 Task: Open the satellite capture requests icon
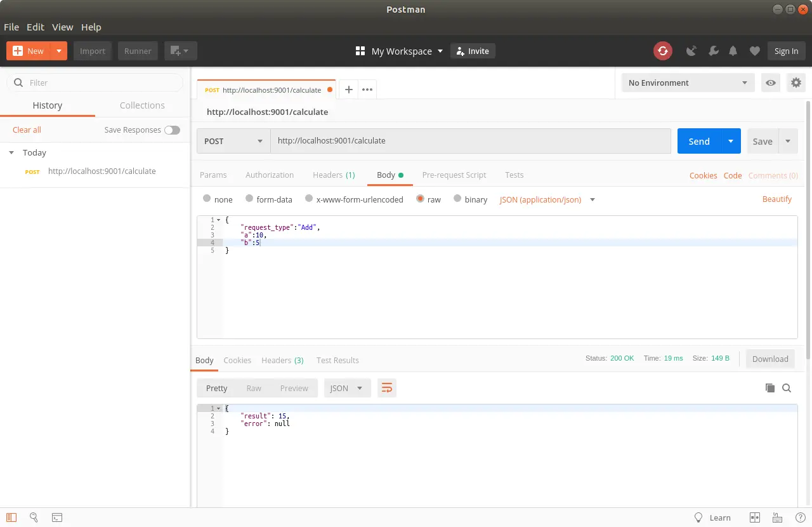[x=691, y=51]
